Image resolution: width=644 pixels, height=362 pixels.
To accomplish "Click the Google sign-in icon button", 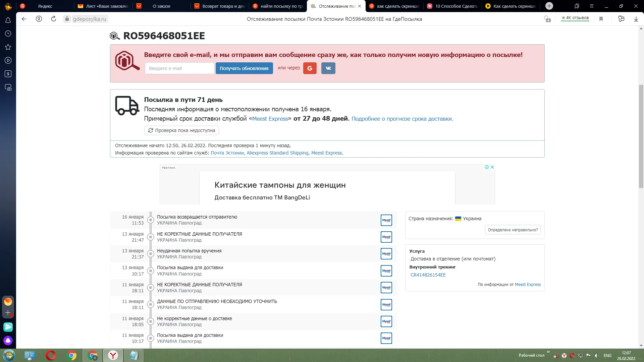I will pyautogui.click(x=310, y=68).
